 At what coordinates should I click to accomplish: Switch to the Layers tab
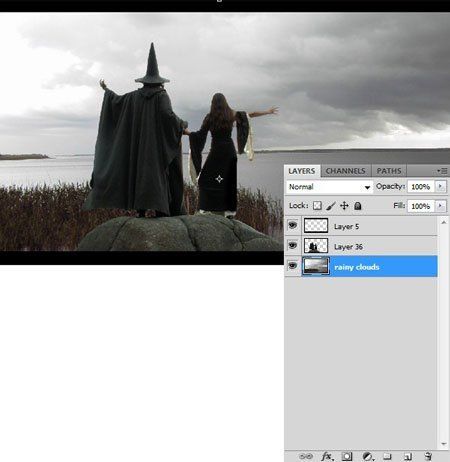(302, 171)
